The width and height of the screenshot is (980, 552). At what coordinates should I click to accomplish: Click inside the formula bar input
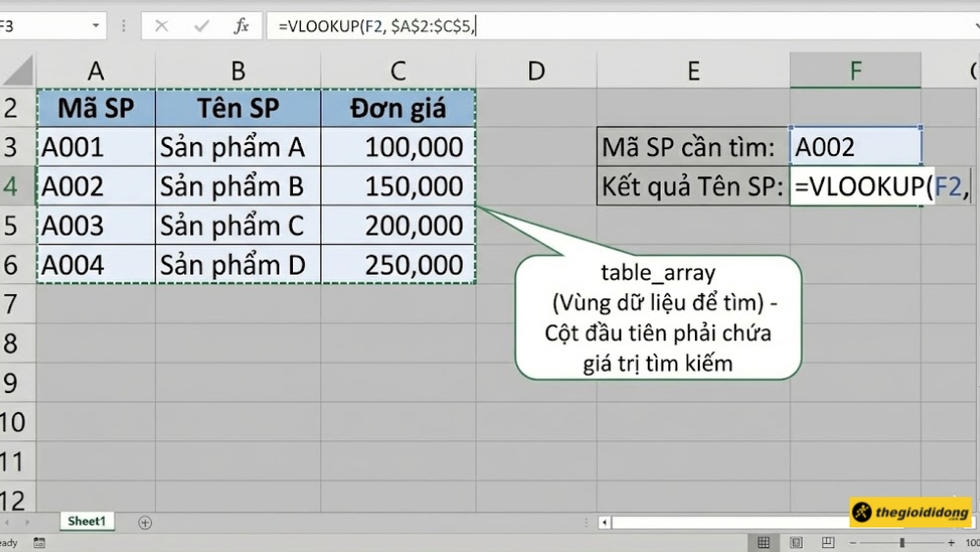622,26
